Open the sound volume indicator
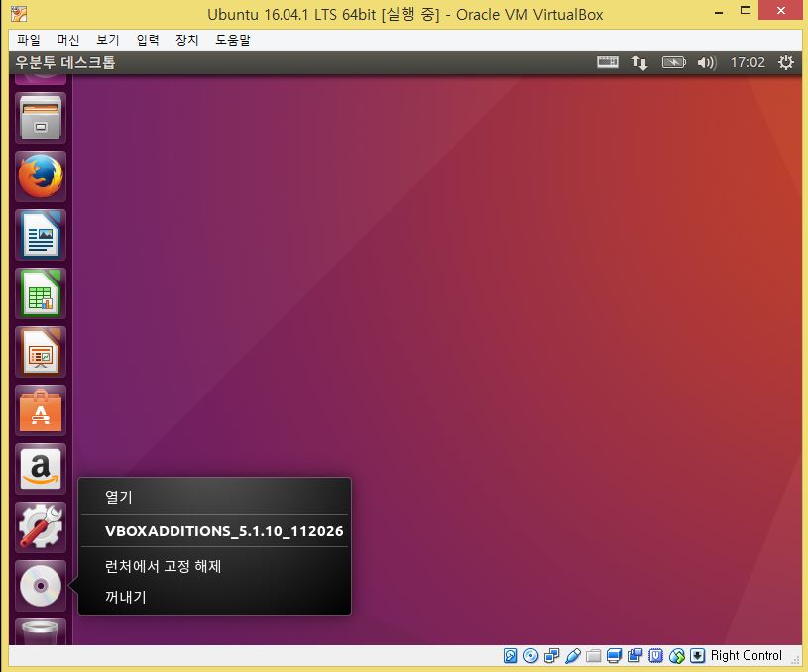Image resolution: width=808 pixels, height=672 pixels. coord(706,62)
